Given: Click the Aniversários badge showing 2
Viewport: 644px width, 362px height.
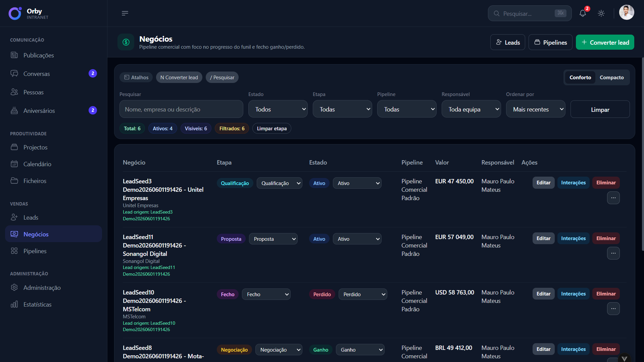Looking at the screenshot, I should (93, 110).
